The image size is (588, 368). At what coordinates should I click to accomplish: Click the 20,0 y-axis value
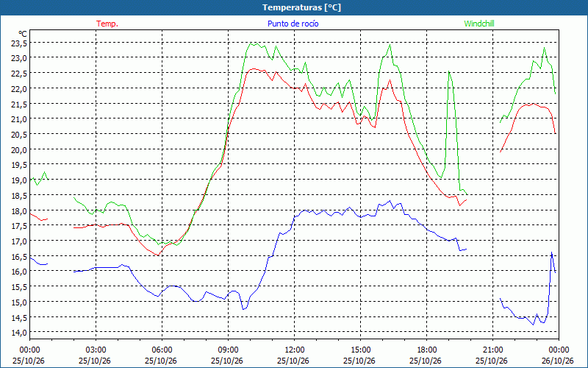point(19,150)
